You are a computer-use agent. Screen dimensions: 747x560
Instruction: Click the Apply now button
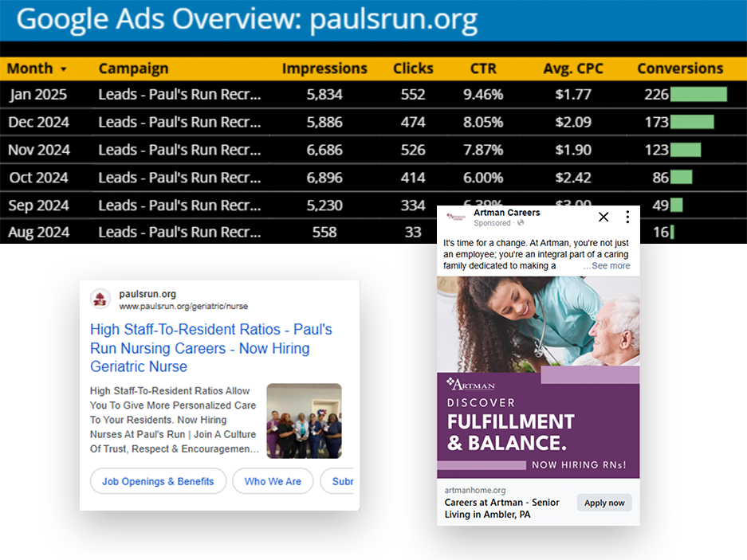[x=604, y=503]
